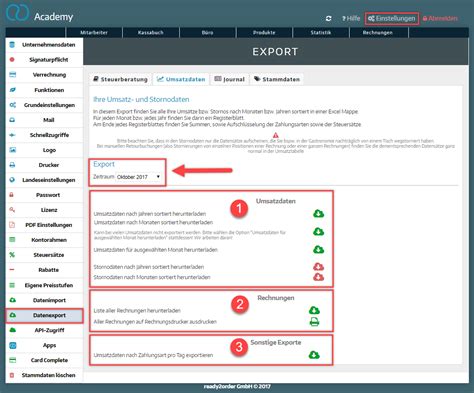
Task: Click the text 'Umsatzdaten nach Jahren sortiert herunterladen'
Action: pyautogui.click(x=150, y=214)
